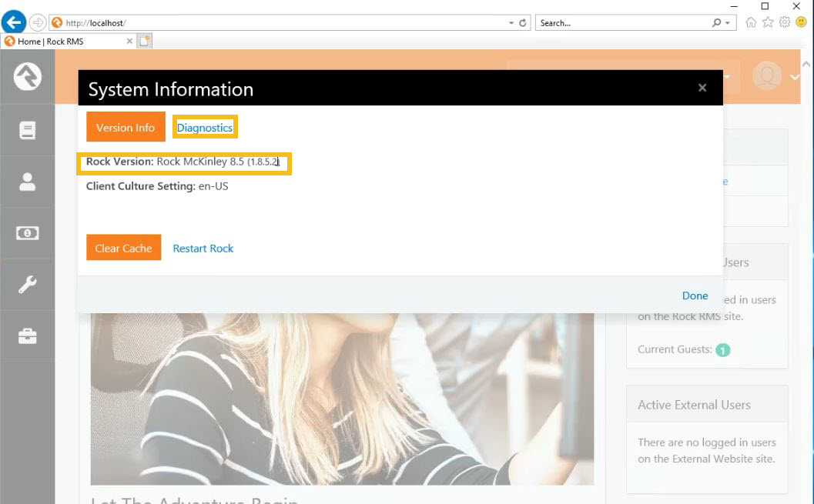Click the Current Guests label

point(675,349)
